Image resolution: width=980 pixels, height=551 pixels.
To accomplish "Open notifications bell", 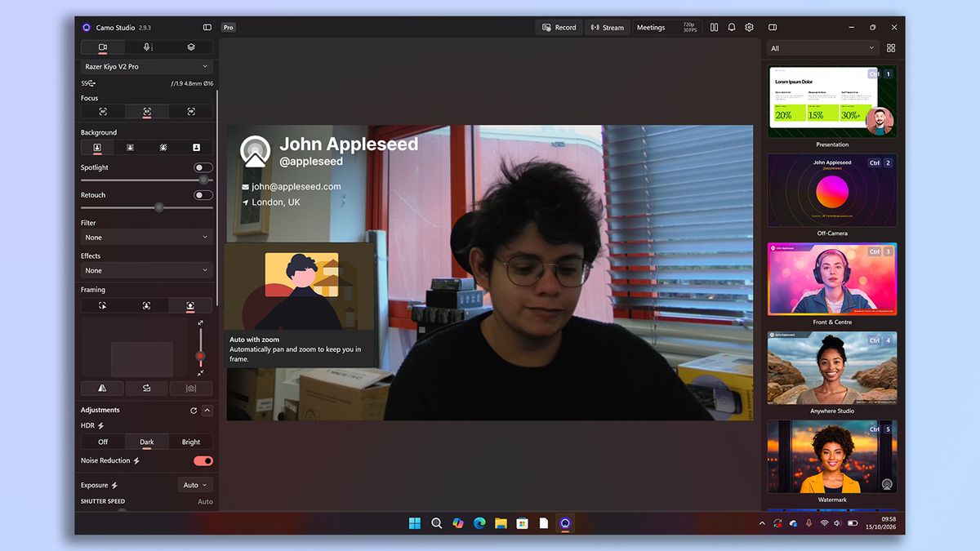I will click(x=732, y=28).
